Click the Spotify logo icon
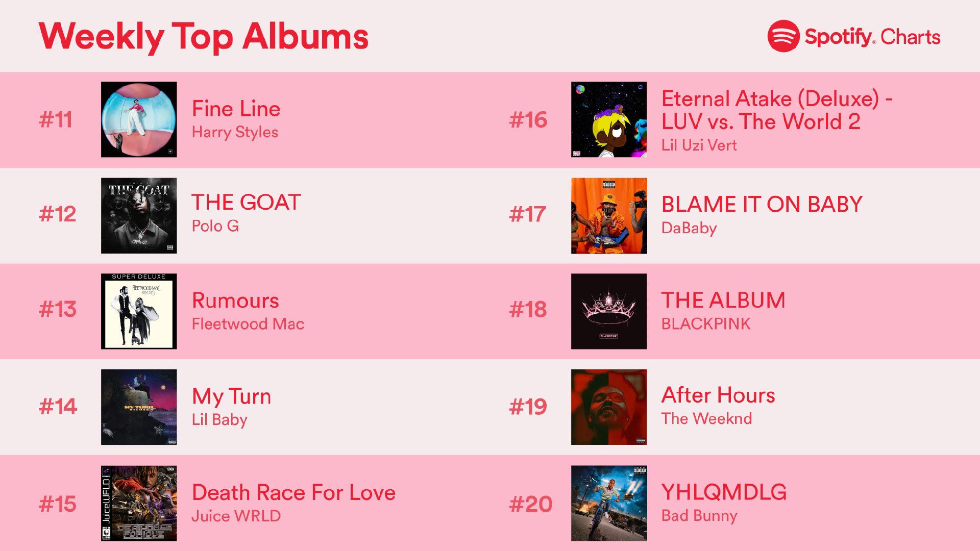The image size is (980, 551). tap(783, 36)
